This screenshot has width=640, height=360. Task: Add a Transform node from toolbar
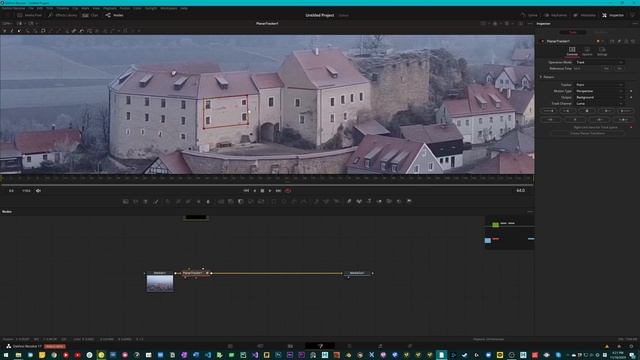[x=261, y=201]
